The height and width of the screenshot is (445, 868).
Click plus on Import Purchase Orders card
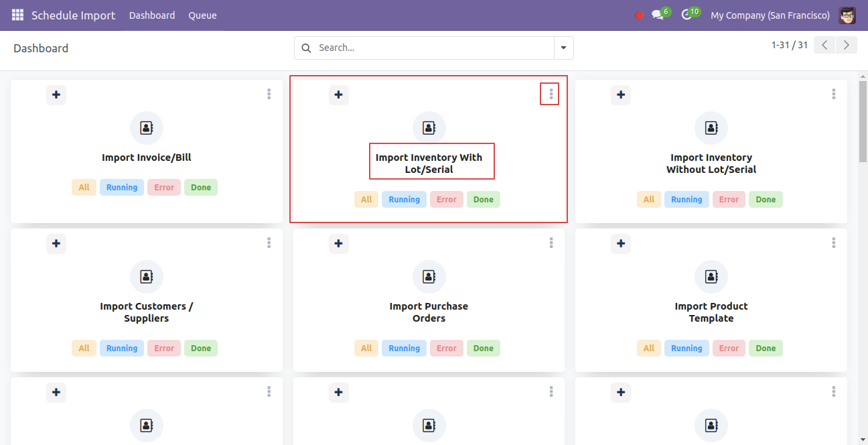[x=339, y=243]
